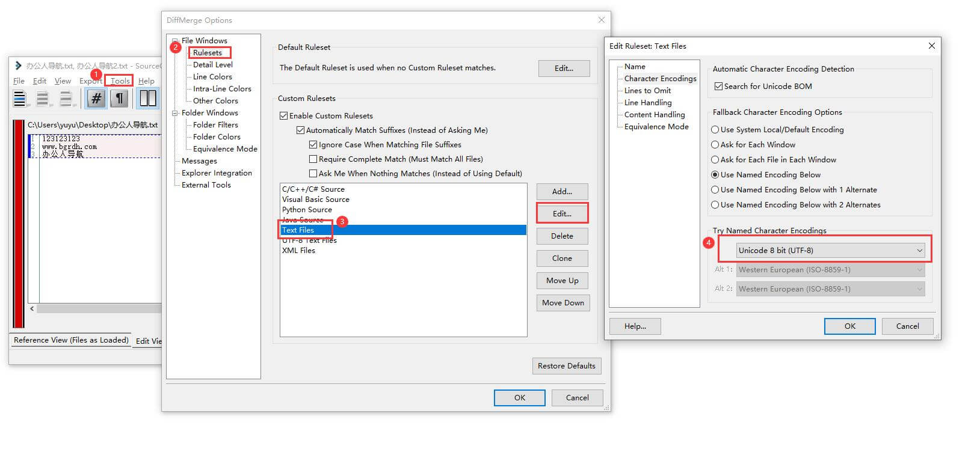
Task: Enable Require Complete Match checkbox
Action: [313, 159]
